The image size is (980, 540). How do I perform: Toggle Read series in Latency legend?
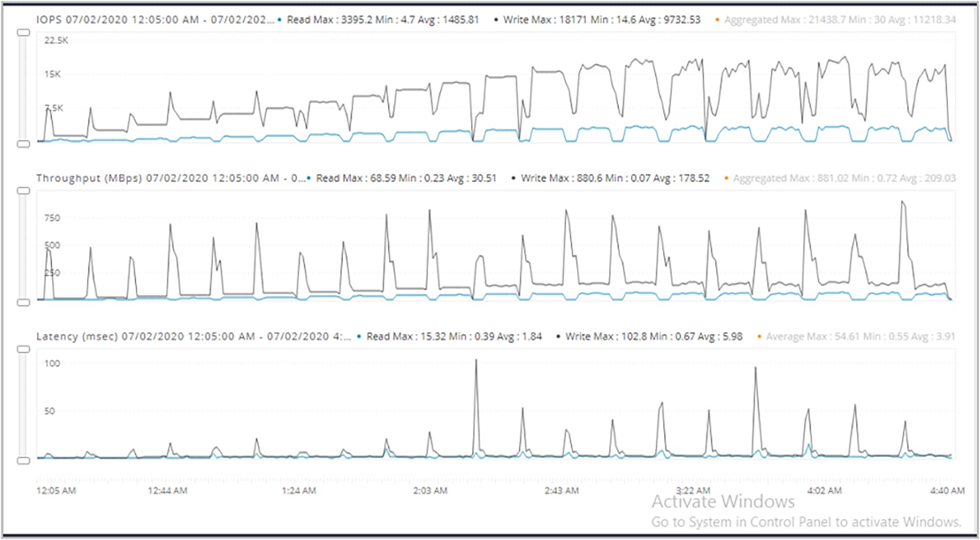[x=449, y=336]
